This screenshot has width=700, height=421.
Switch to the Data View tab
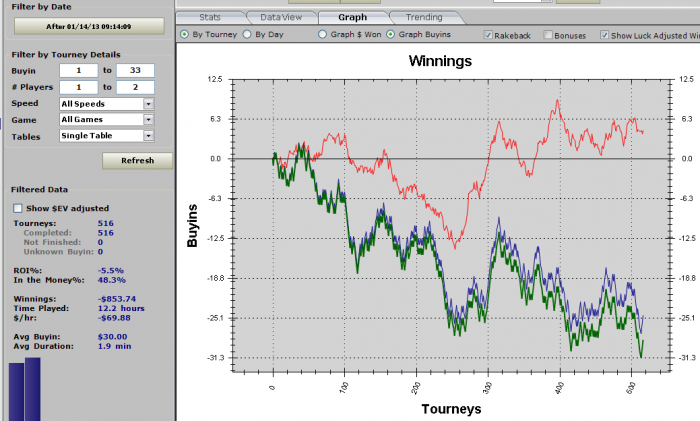point(281,17)
